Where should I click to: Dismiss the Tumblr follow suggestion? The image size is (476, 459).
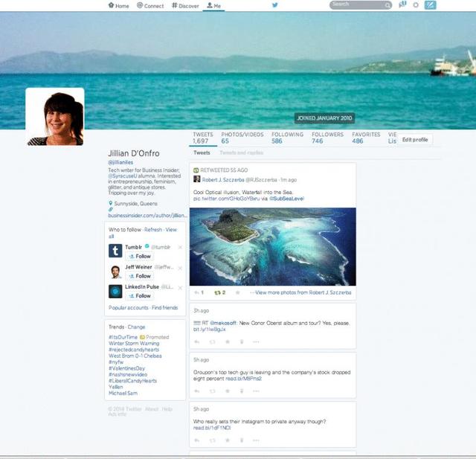pyautogui.click(x=180, y=247)
